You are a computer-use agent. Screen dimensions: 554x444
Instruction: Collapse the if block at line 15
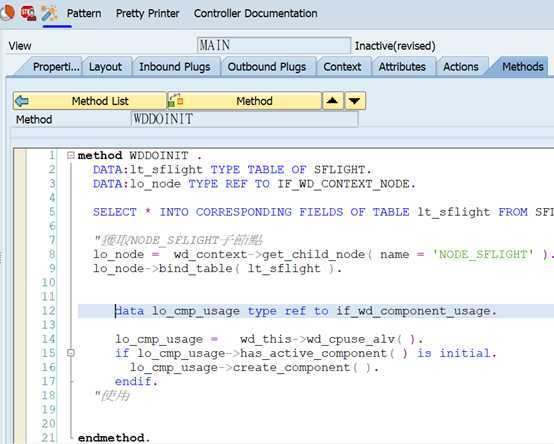[x=71, y=353]
